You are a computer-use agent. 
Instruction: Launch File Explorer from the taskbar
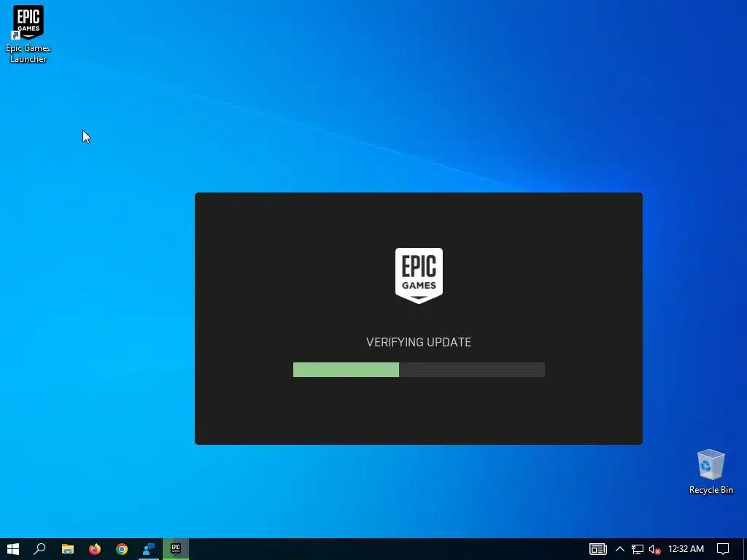68,549
